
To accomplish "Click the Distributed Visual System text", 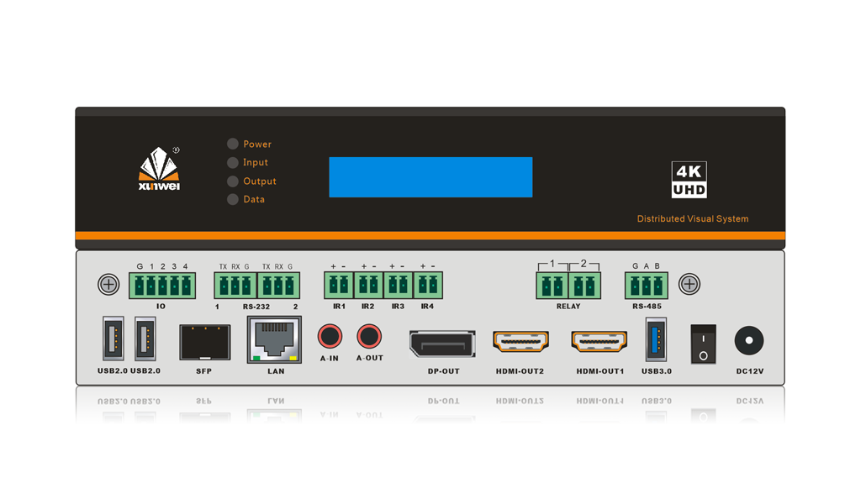I will tap(692, 219).
